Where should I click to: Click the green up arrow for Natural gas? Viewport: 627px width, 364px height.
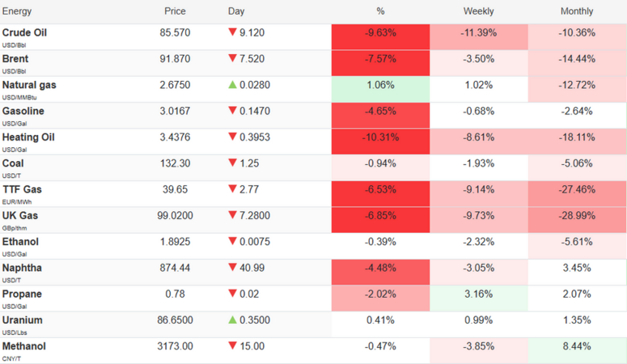point(232,84)
